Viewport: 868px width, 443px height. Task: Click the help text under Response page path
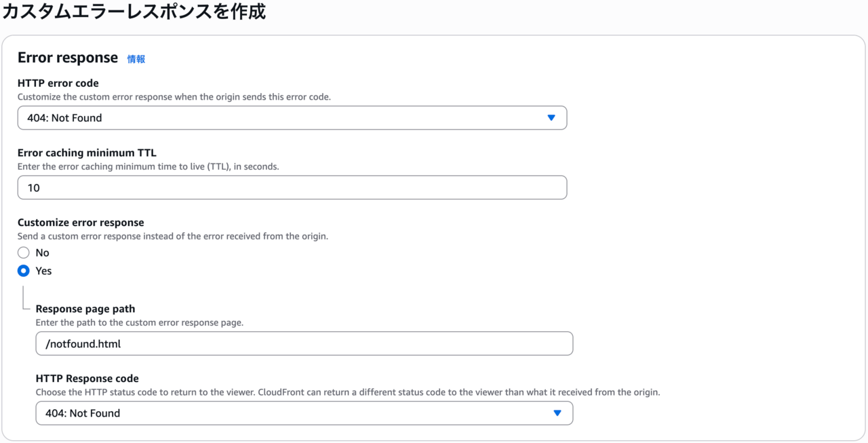click(139, 322)
